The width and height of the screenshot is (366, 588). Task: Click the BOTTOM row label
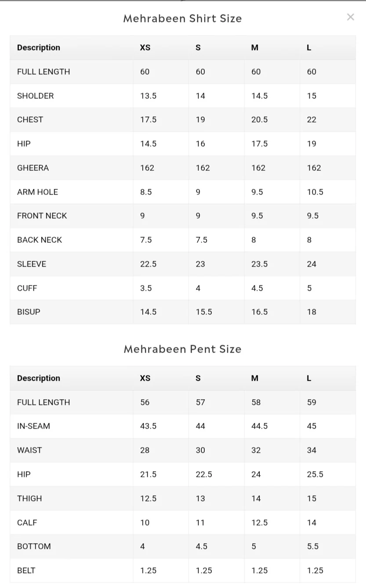tap(34, 546)
